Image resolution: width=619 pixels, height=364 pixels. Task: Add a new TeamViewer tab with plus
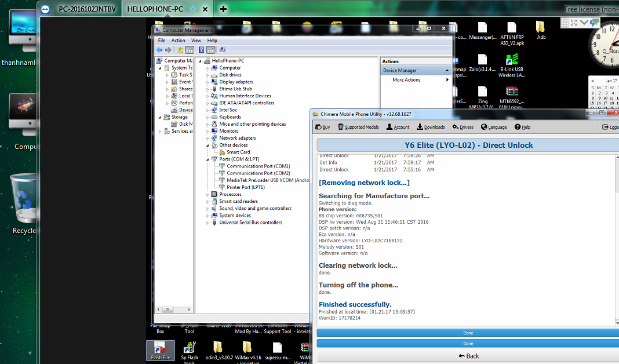tap(224, 9)
